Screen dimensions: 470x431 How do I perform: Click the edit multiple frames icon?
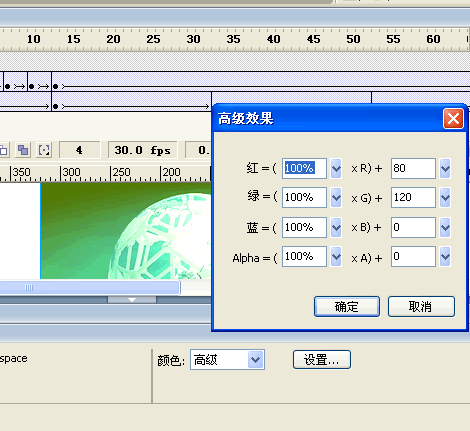23,150
